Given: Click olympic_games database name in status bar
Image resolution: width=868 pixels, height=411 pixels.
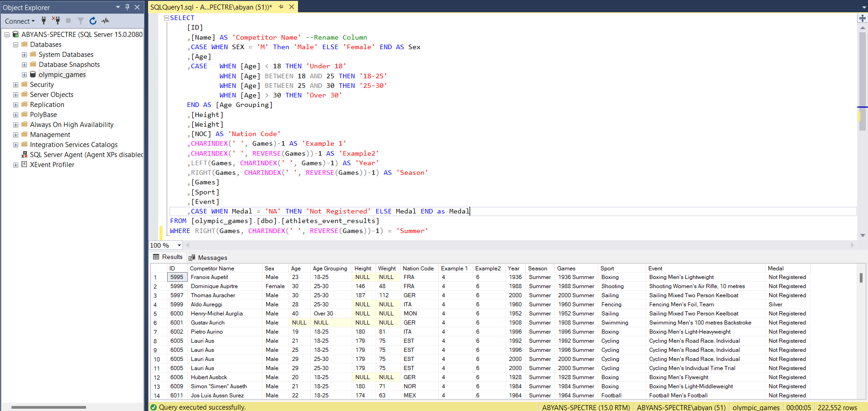Looking at the screenshot, I should (x=756, y=407).
